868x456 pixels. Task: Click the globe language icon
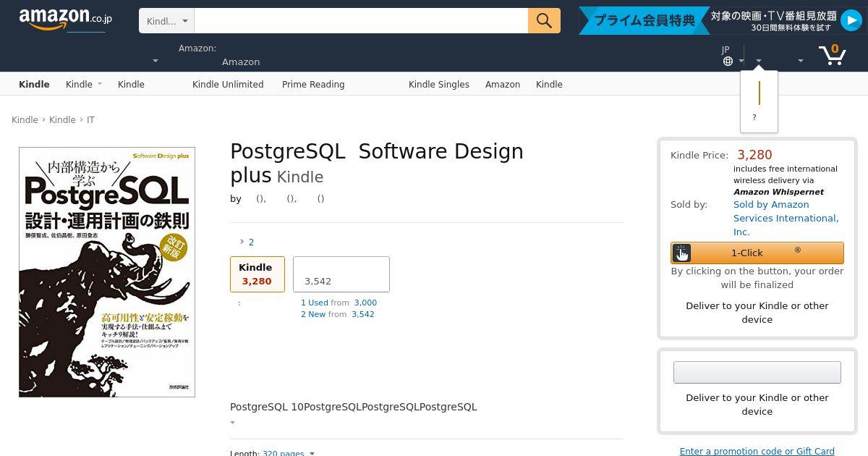728,62
